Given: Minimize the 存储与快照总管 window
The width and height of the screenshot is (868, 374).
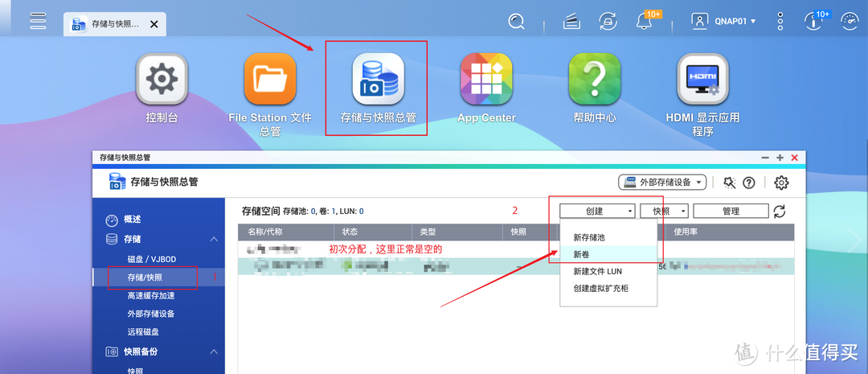Looking at the screenshot, I should tap(765, 158).
